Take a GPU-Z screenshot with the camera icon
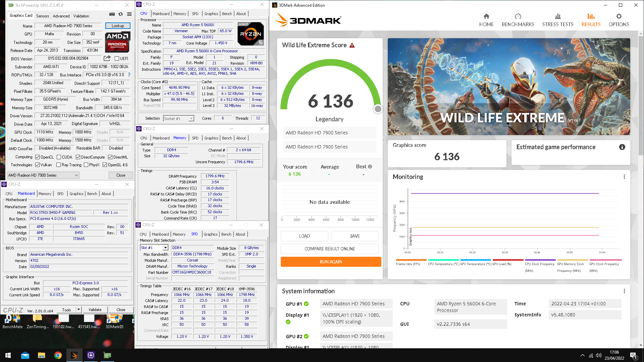644x362 pixels. click(x=112, y=14)
